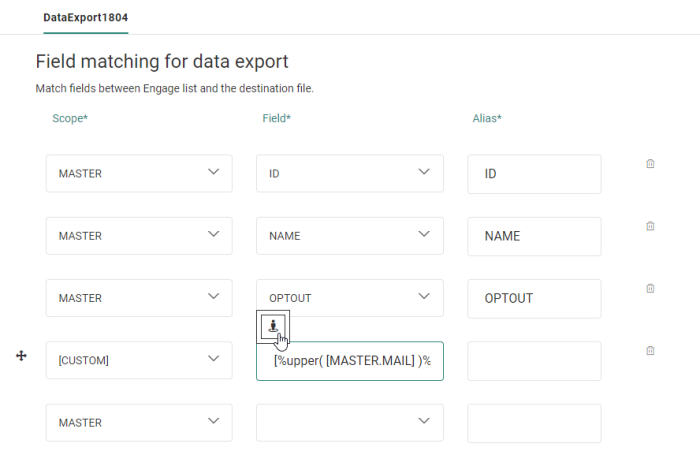The image size is (700, 466).
Task: Delete the OPTOUT field row
Action: (x=650, y=289)
